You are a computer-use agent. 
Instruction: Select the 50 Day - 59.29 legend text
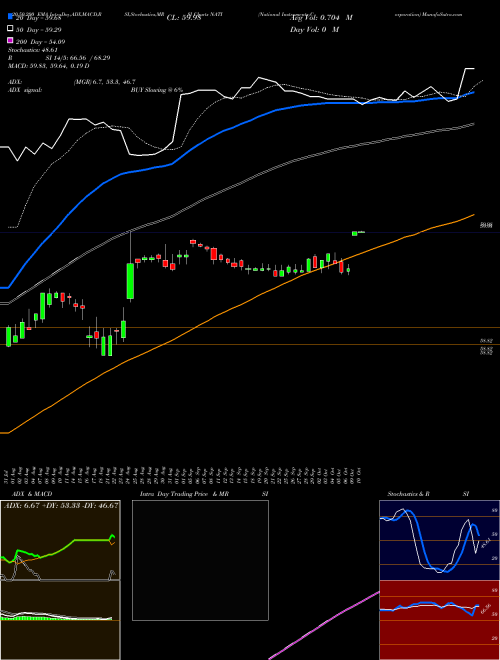click(x=39, y=30)
